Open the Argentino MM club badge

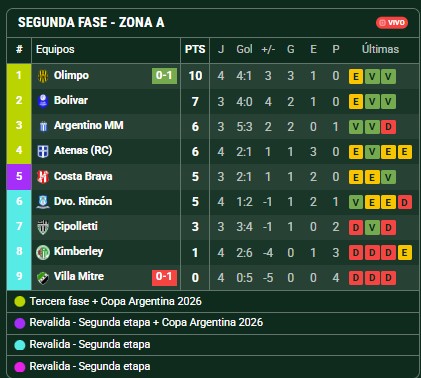pyautogui.click(x=43, y=126)
